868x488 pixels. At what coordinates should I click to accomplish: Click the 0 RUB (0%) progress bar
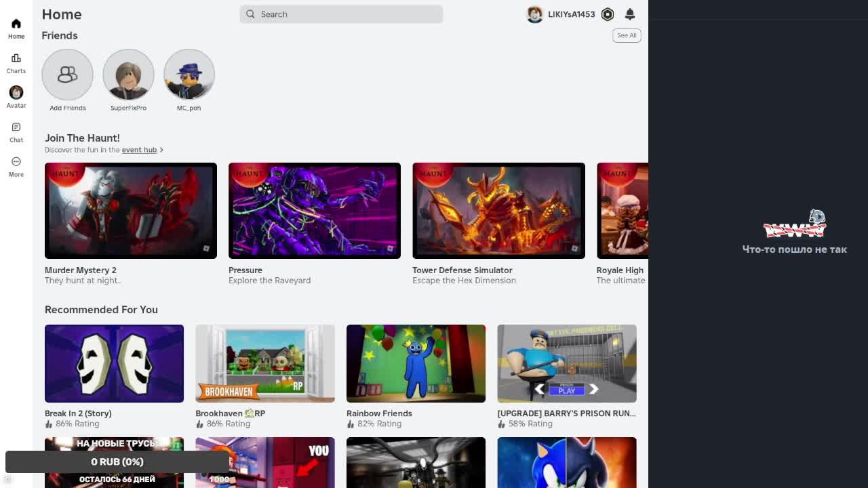117,462
